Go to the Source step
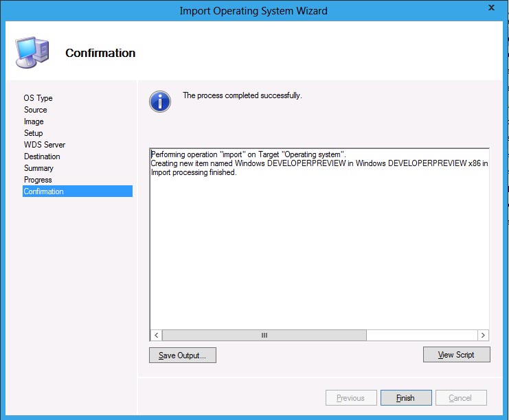The image size is (509, 420). (36, 110)
